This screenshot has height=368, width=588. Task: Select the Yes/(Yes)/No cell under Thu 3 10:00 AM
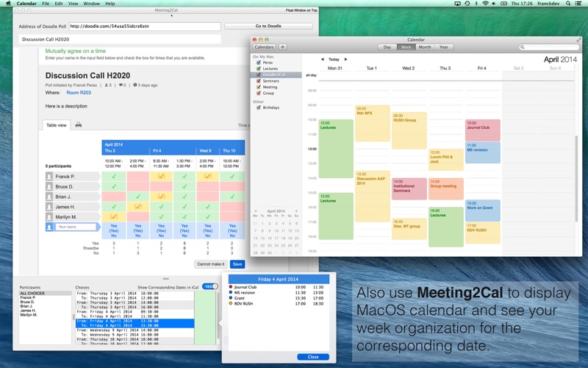tap(114, 230)
